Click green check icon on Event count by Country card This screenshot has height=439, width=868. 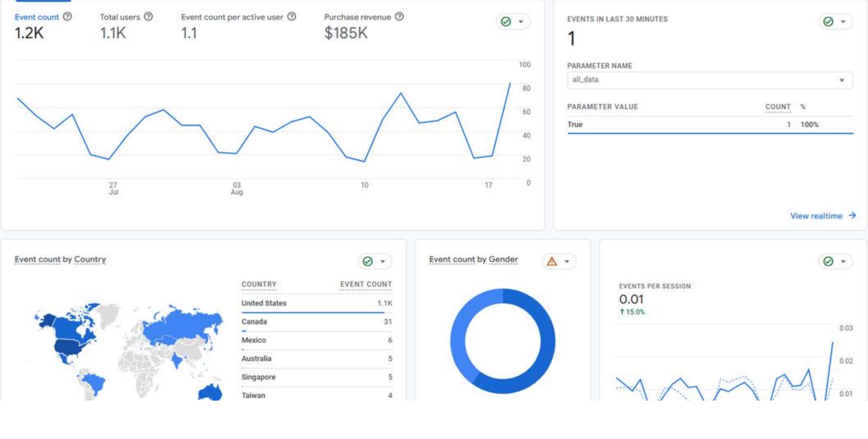[x=367, y=261]
